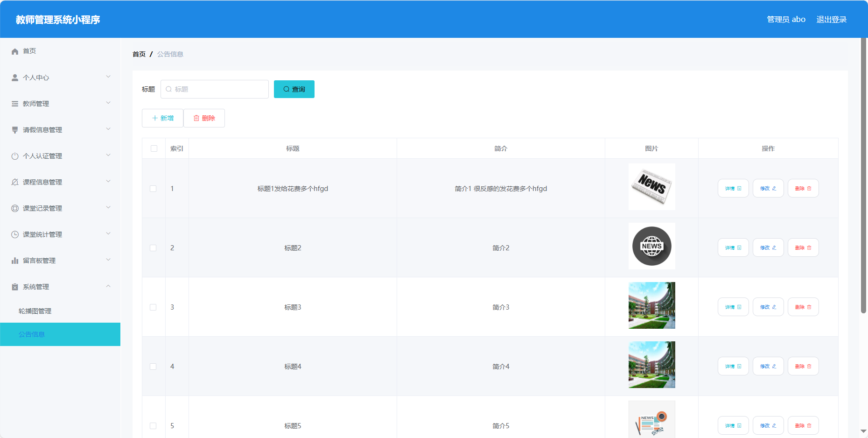
Task: Click the clock icon beside 课堂统计管理
Action: pos(15,234)
